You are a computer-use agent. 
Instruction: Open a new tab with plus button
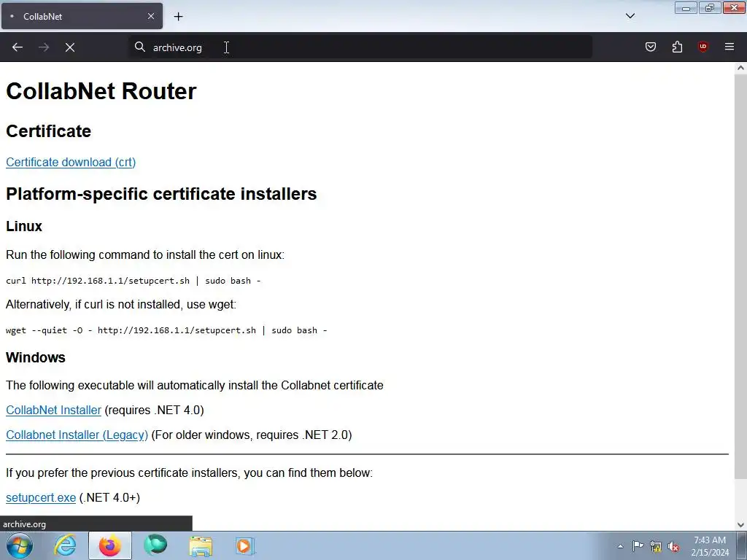(x=178, y=17)
